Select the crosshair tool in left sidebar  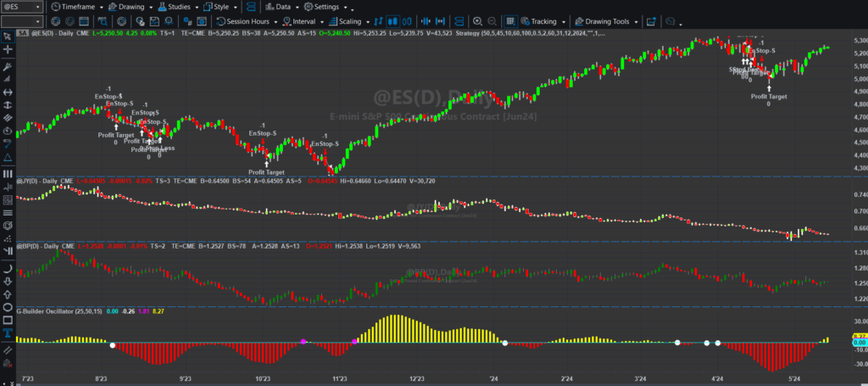click(x=8, y=50)
